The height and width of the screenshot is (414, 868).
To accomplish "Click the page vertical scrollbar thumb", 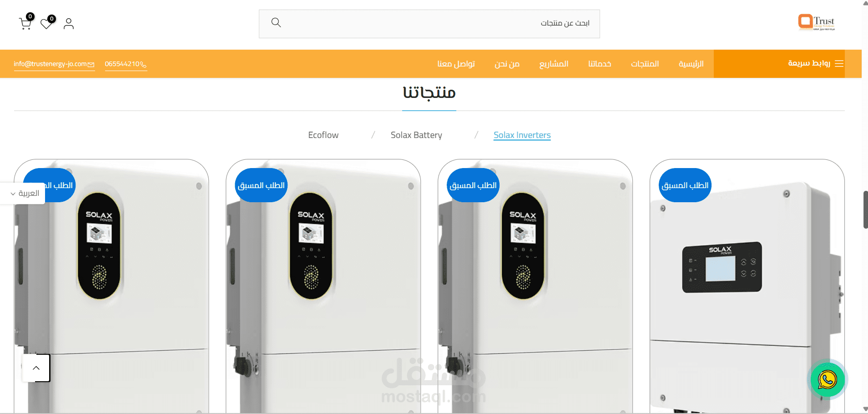I will coord(865,210).
